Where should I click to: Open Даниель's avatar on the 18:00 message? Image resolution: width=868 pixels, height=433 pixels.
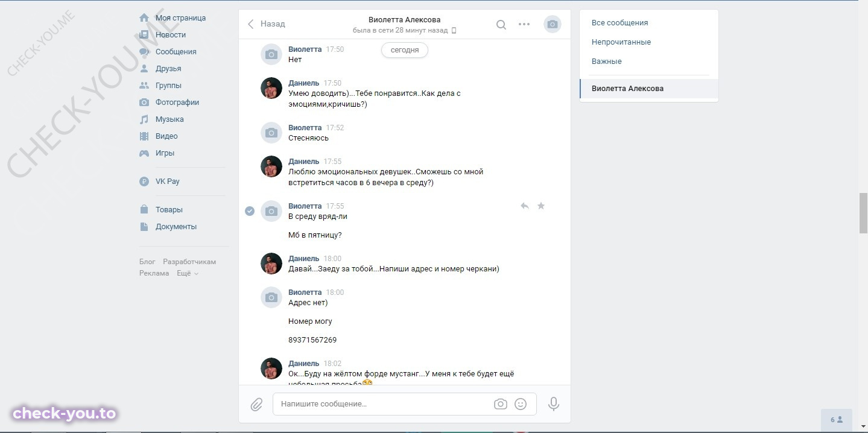271,264
